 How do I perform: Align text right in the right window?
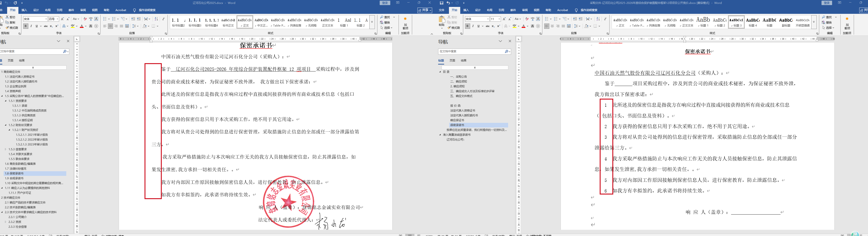tap(558, 26)
